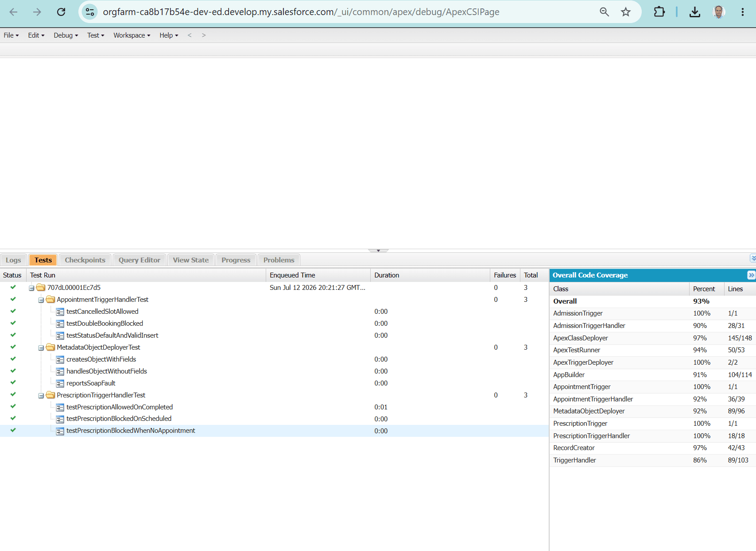The width and height of the screenshot is (756, 551).
Task: Bookmark this page with the star icon
Action: point(625,12)
